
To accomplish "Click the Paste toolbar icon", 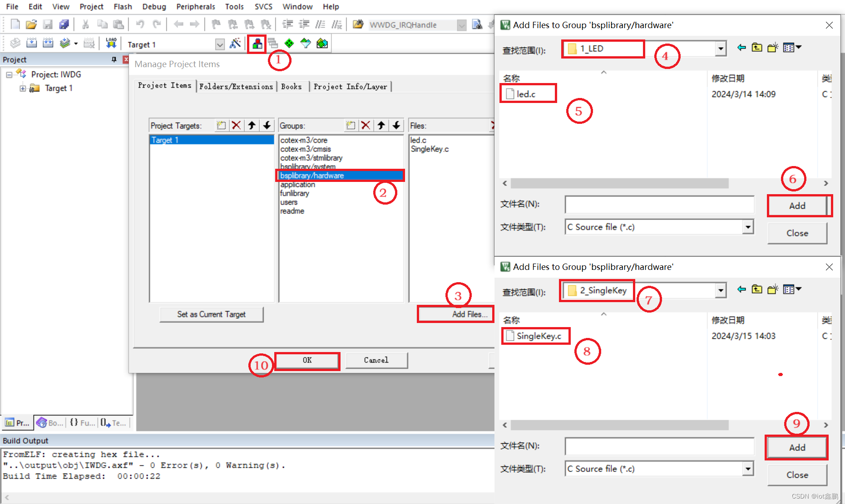I will point(119,24).
